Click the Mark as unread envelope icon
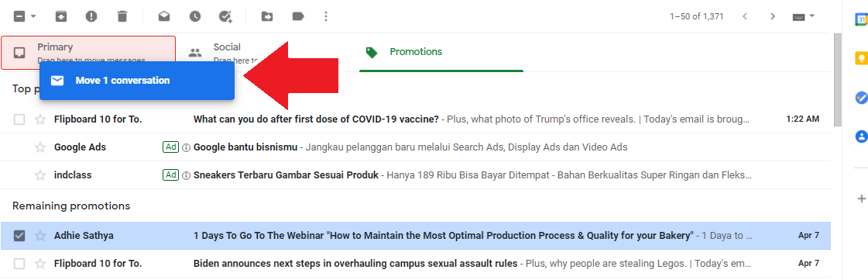868x280 pixels. pos(164,16)
